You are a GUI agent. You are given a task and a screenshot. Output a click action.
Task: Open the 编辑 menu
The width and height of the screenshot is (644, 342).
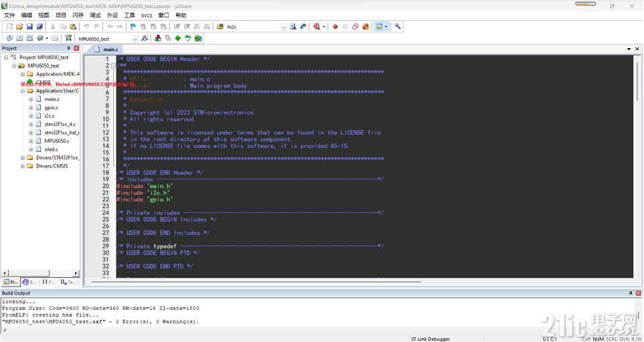point(27,15)
